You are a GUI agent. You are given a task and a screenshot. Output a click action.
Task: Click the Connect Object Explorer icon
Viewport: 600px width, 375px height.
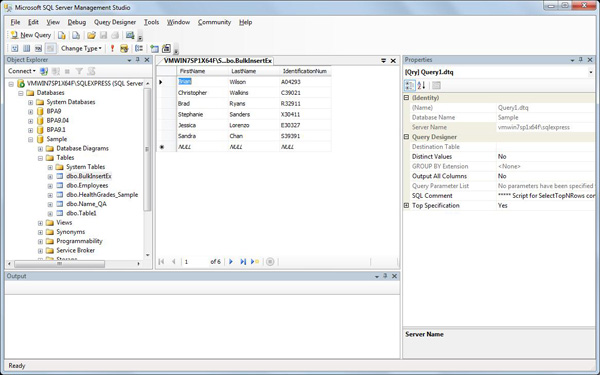pyautogui.click(x=44, y=71)
